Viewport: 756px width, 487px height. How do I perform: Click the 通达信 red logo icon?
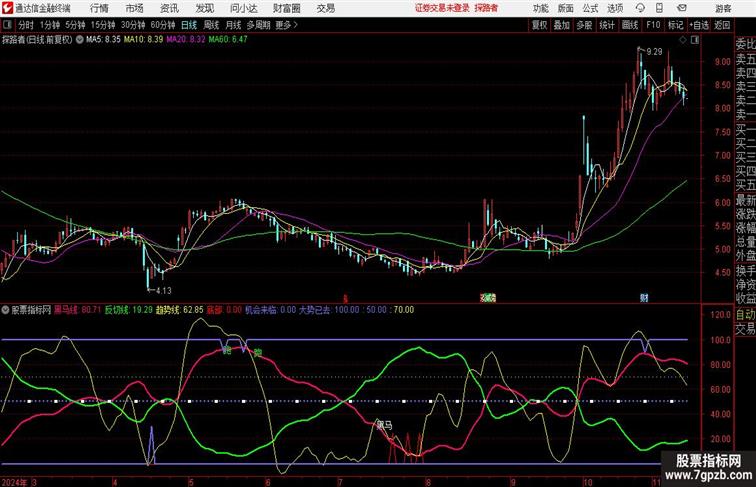click(x=7, y=8)
